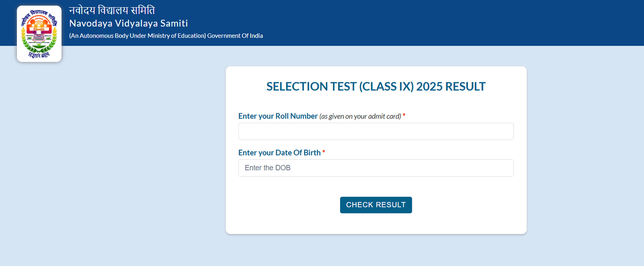Click the Navodaya Vidyalaya Samiti English title
This screenshot has width=644, height=266.
click(128, 23)
